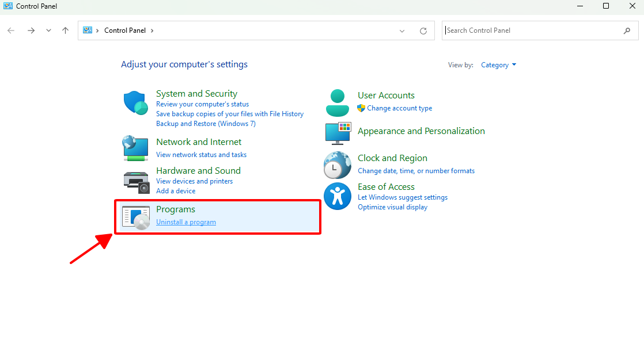This screenshot has width=644, height=340.
Task: Click the Uninstall a program link
Action: click(186, 222)
